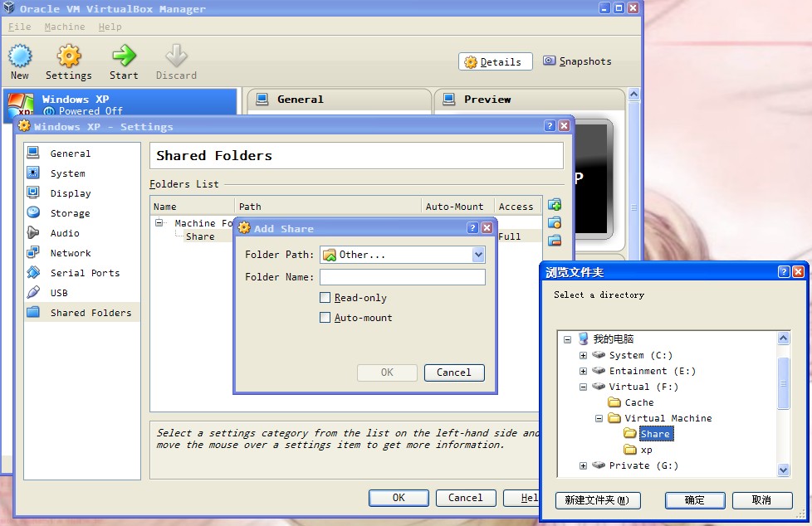Click the New virtual machine icon
Image resolution: width=812 pixels, height=526 pixels.
coord(20,56)
